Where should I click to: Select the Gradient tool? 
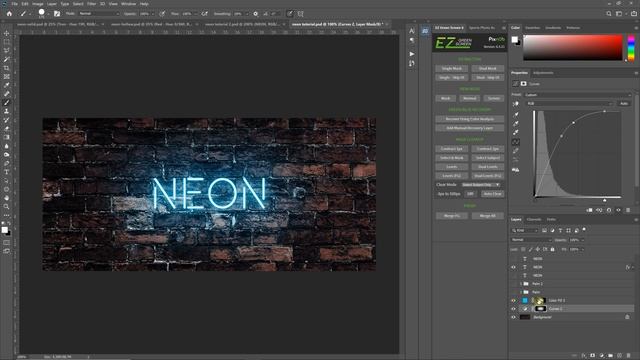coord(7,137)
